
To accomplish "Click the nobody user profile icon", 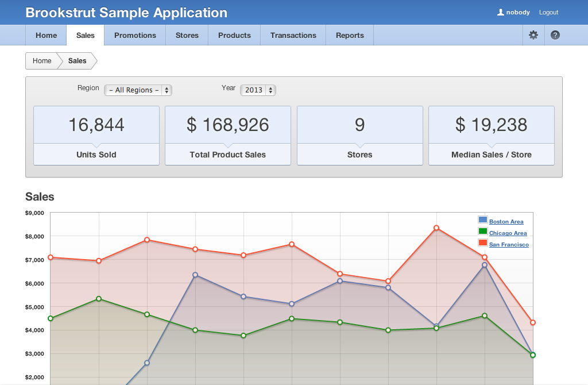I will click(500, 12).
